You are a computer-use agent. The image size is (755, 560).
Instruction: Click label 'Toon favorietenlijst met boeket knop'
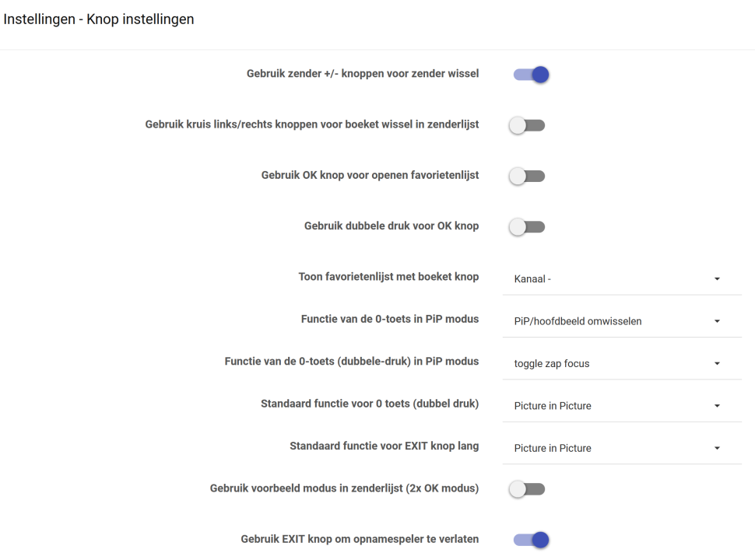click(x=388, y=277)
